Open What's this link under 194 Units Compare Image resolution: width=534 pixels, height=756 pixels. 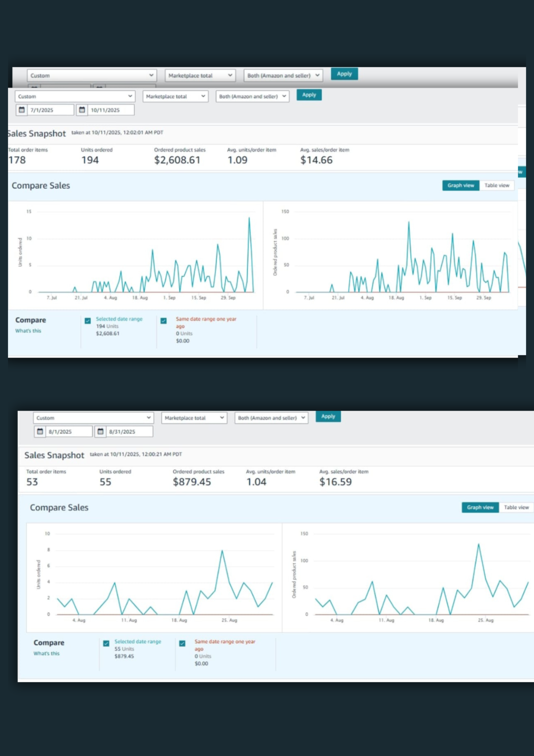(x=28, y=331)
